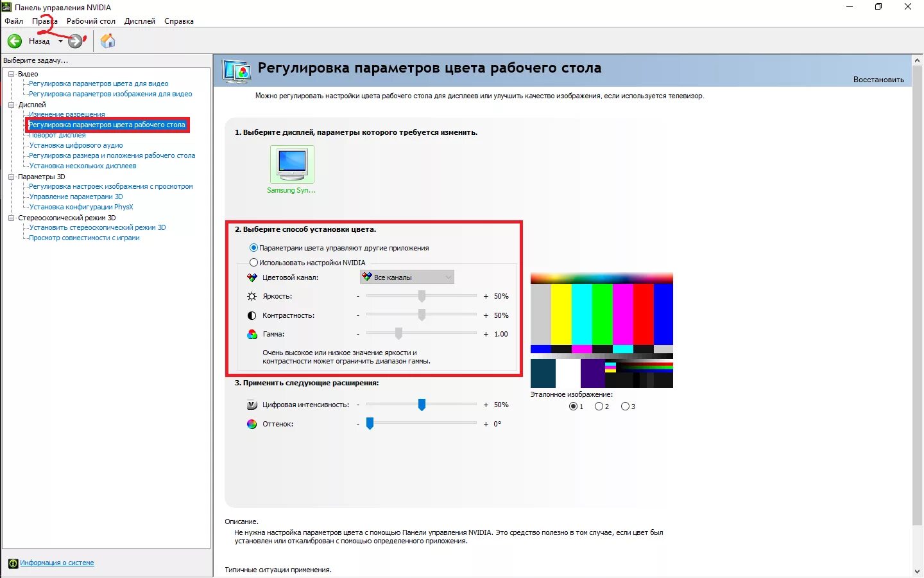Click the Home icon in toolbar
The image size is (924, 578).
coord(108,41)
